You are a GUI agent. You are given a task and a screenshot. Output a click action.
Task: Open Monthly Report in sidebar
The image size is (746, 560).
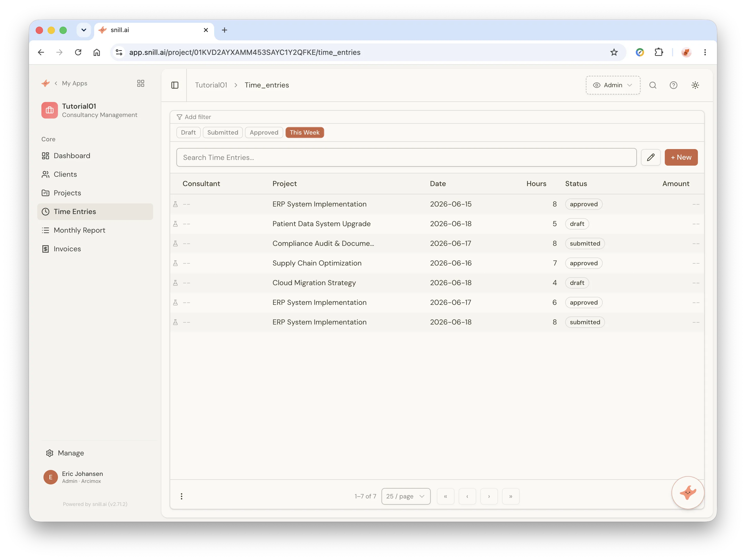95,230
